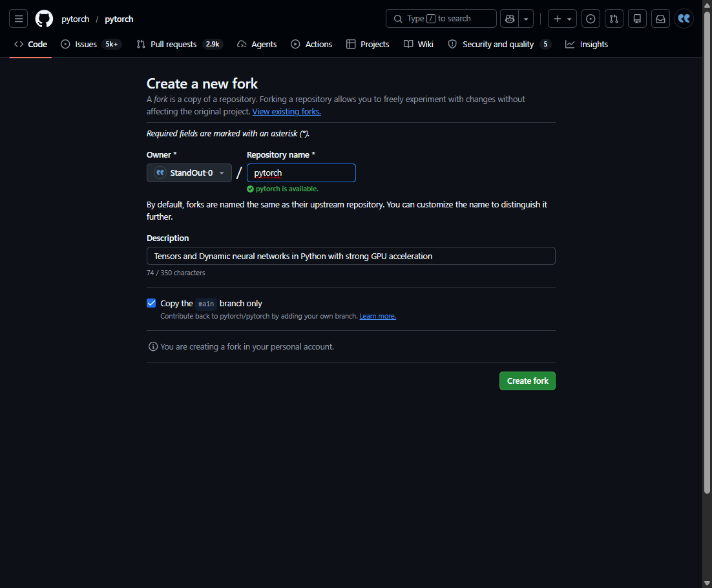Open the Agents tab
712x588 pixels.
pos(257,44)
